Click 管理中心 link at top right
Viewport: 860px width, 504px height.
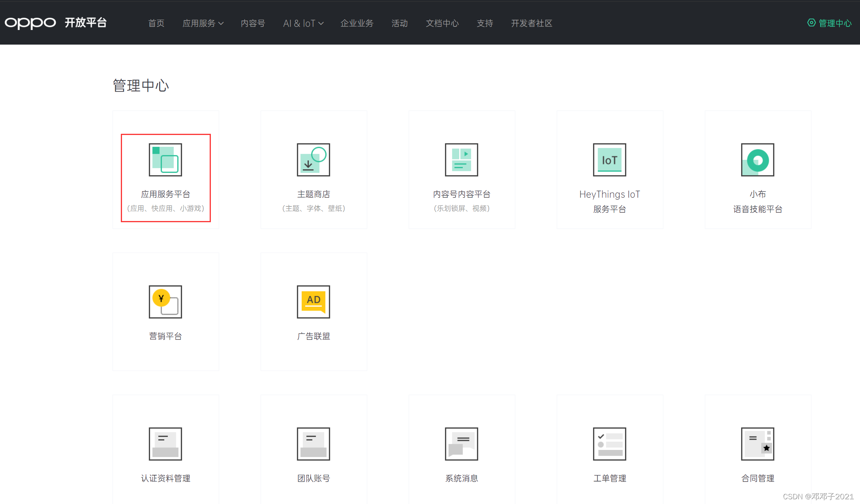[835, 23]
